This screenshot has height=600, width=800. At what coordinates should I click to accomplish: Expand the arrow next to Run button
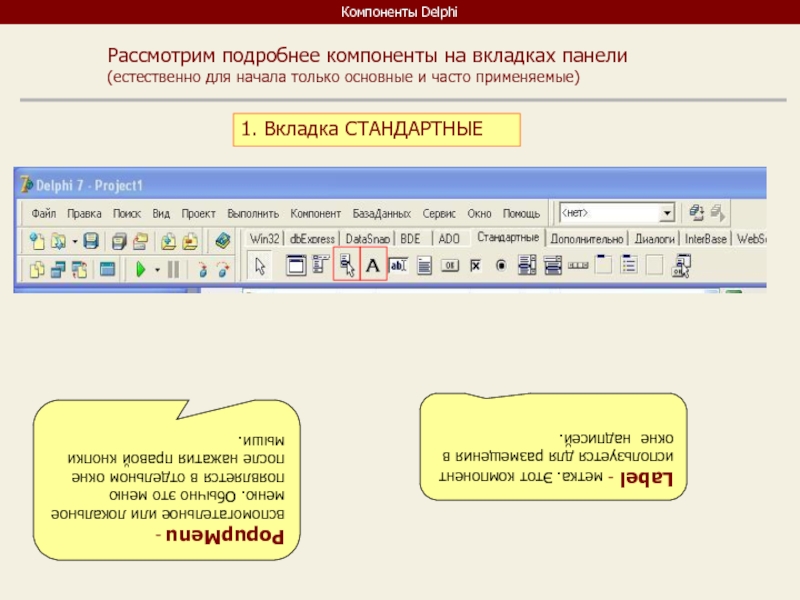[x=156, y=268]
